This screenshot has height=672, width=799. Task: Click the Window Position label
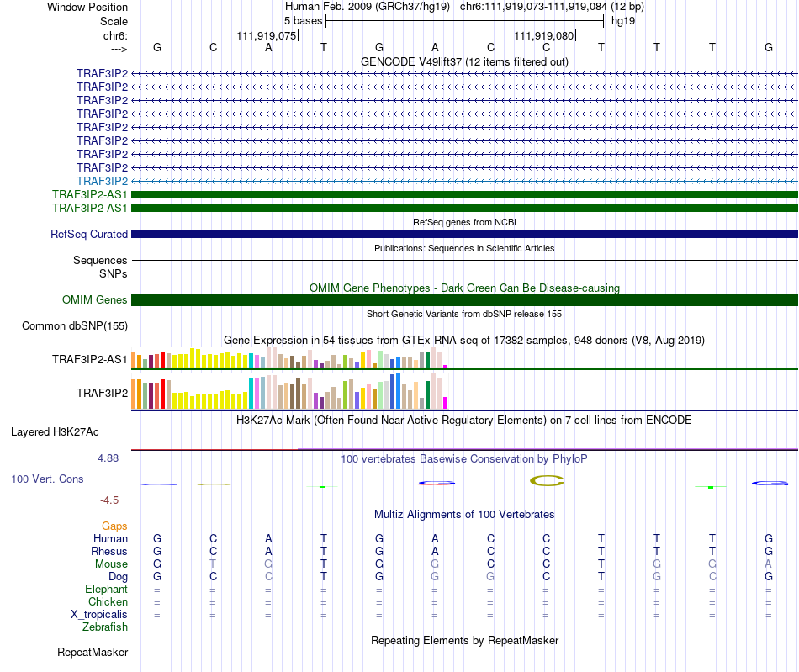pos(87,7)
